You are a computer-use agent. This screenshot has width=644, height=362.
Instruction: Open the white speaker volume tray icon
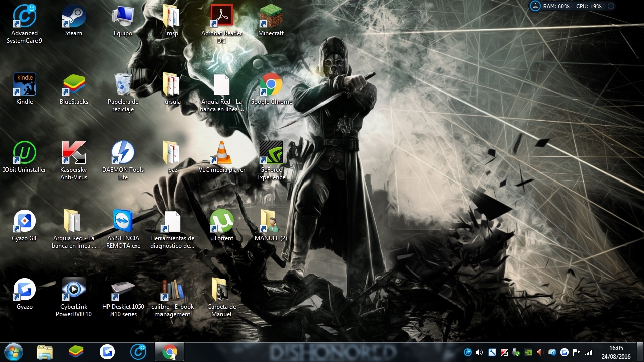pyautogui.click(x=479, y=352)
